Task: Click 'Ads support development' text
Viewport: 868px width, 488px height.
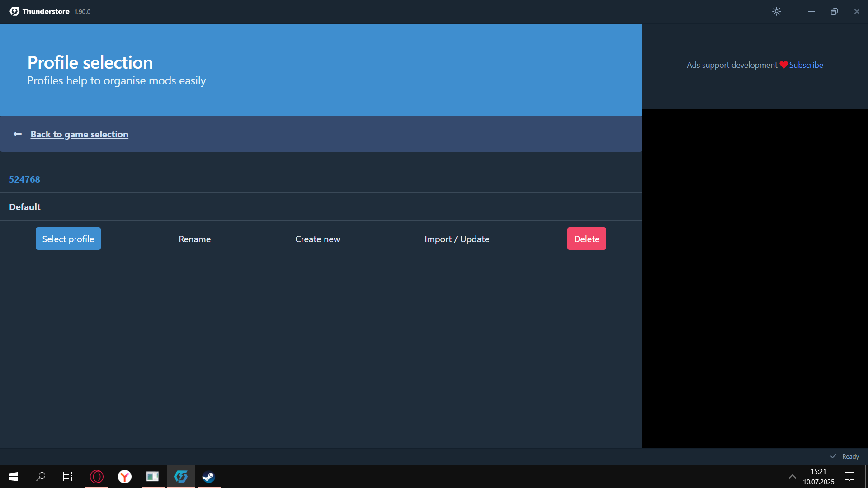Action: tap(732, 65)
